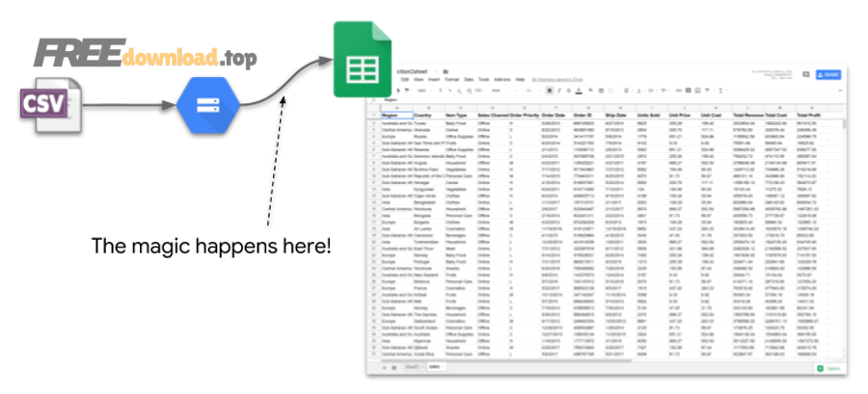Format as currency with the dollar icon
The height and width of the screenshot is (394, 868).
tap(441, 91)
